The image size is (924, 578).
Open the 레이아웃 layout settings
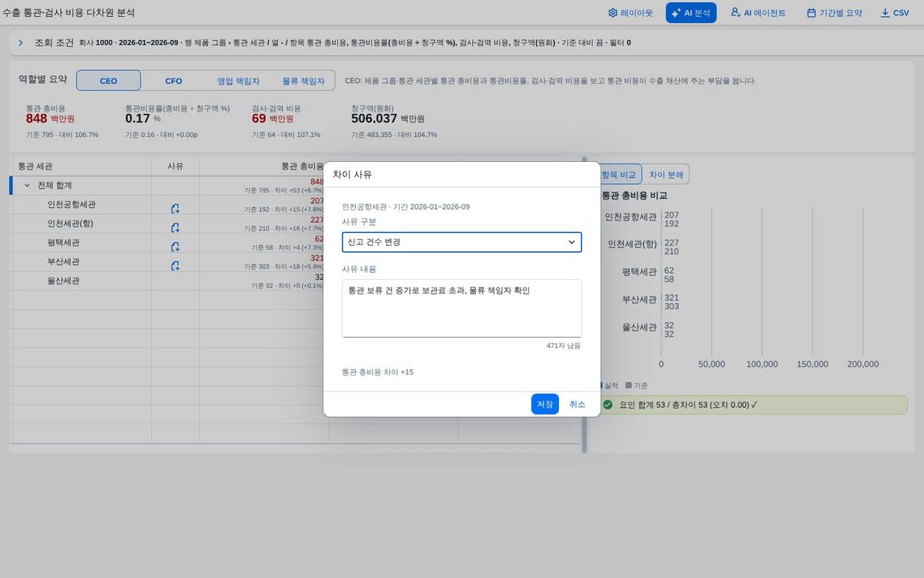tap(630, 13)
